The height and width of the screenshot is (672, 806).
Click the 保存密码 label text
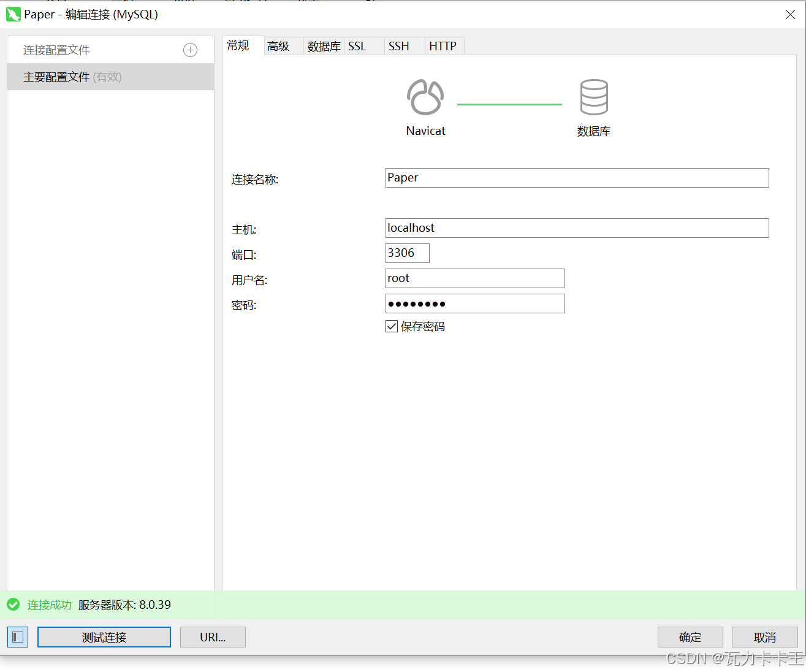click(x=423, y=327)
